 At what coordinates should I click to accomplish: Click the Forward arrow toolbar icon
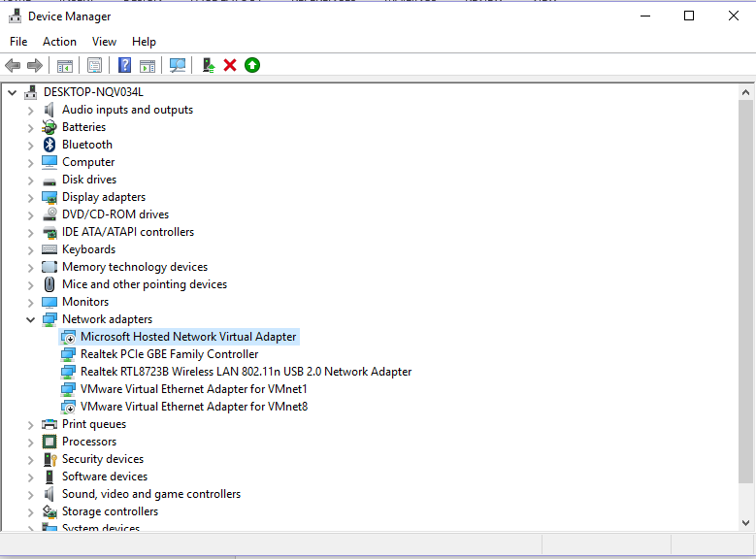[35, 65]
